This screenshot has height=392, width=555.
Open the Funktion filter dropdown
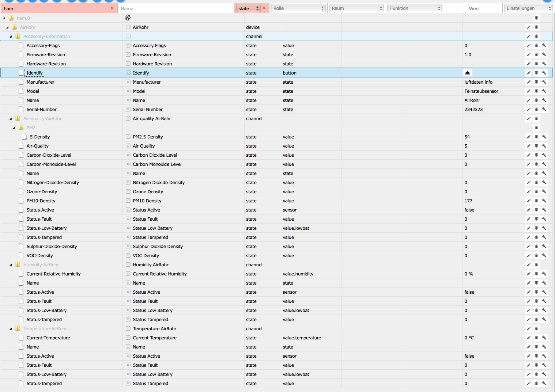[415, 8]
